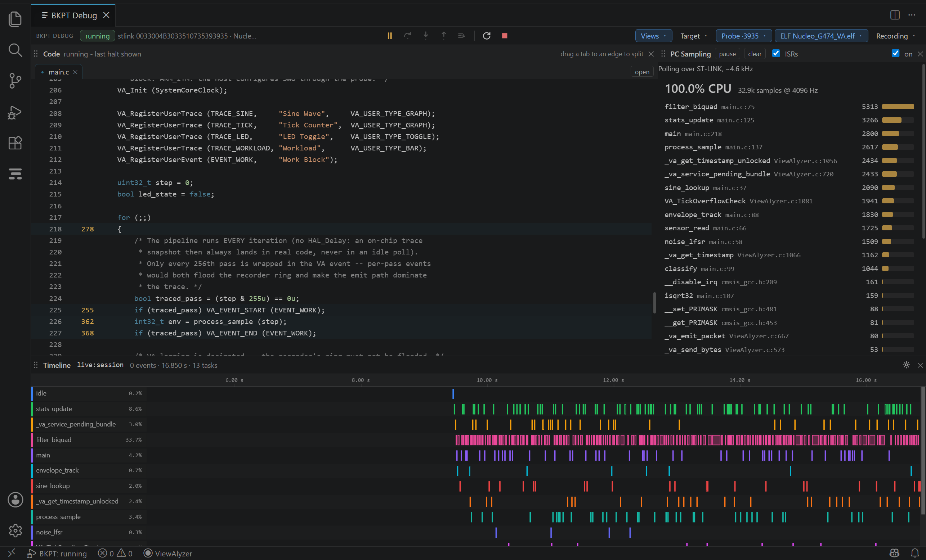The width and height of the screenshot is (926, 560).
Task: Select stats_update main.c:125 sample row
Action: pos(789,120)
